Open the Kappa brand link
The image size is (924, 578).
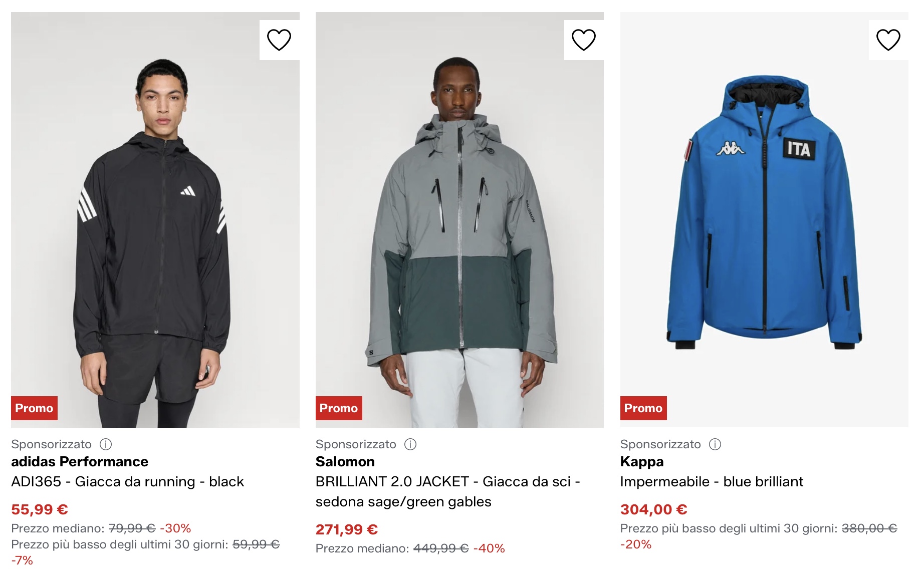pyautogui.click(x=642, y=461)
